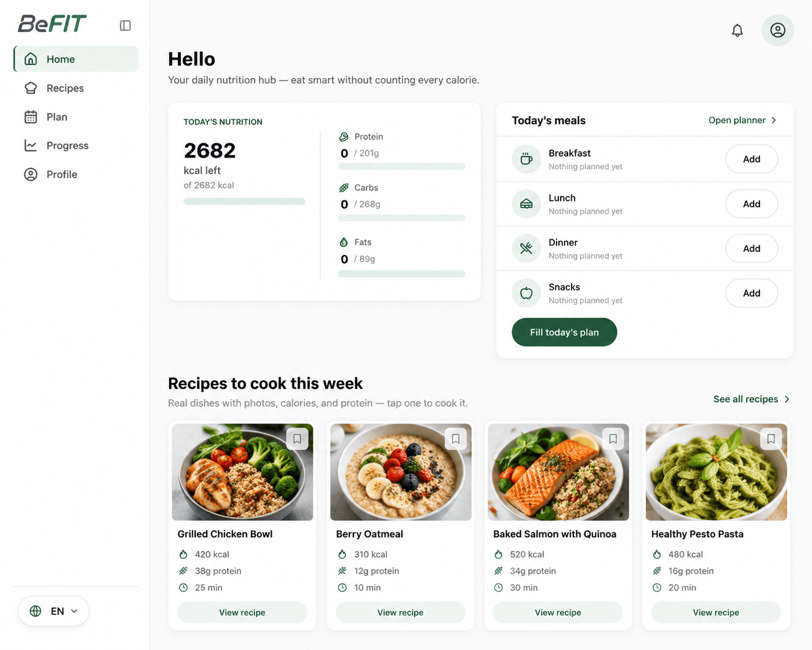This screenshot has width=812, height=650.
Task: View recipe for Healthy Pesto Pasta
Action: pyautogui.click(x=716, y=612)
